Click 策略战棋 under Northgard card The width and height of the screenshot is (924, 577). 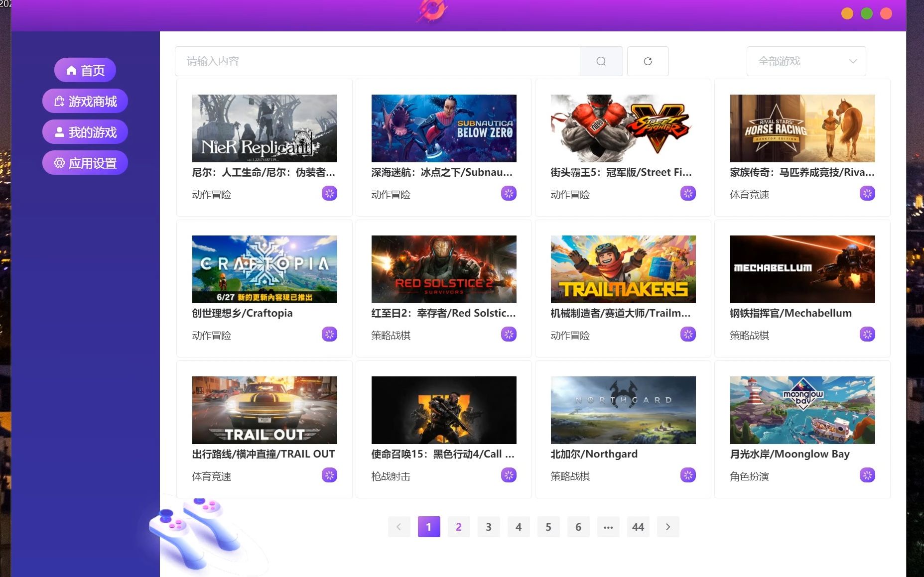(x=570, y=476)
